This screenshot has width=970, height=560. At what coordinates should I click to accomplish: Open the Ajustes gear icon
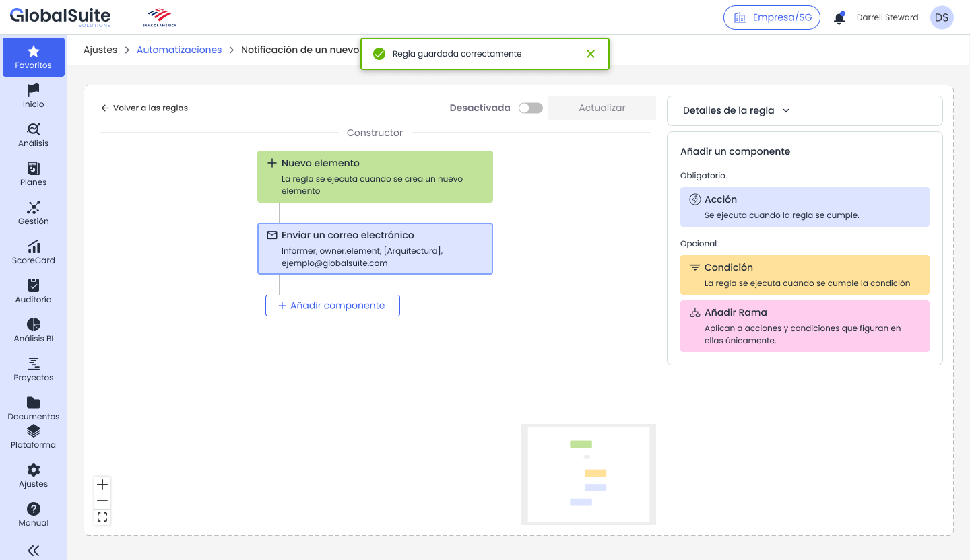34,470
